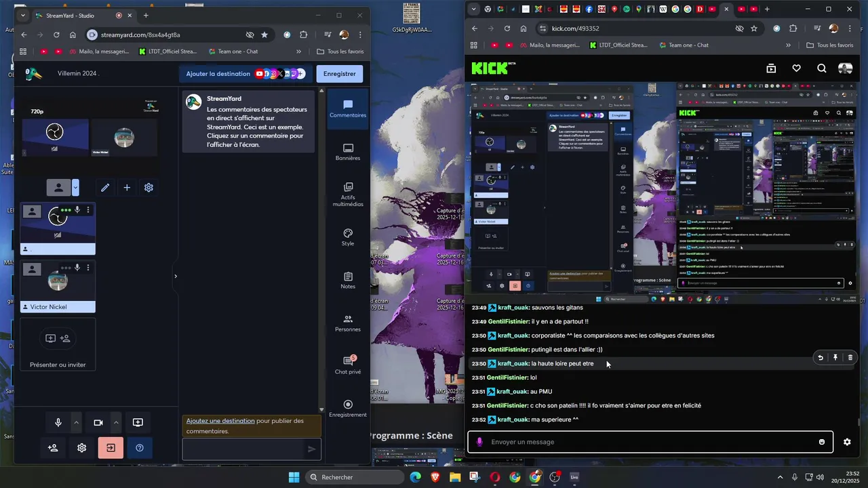Expand the side panel collapse arrow

175,276
